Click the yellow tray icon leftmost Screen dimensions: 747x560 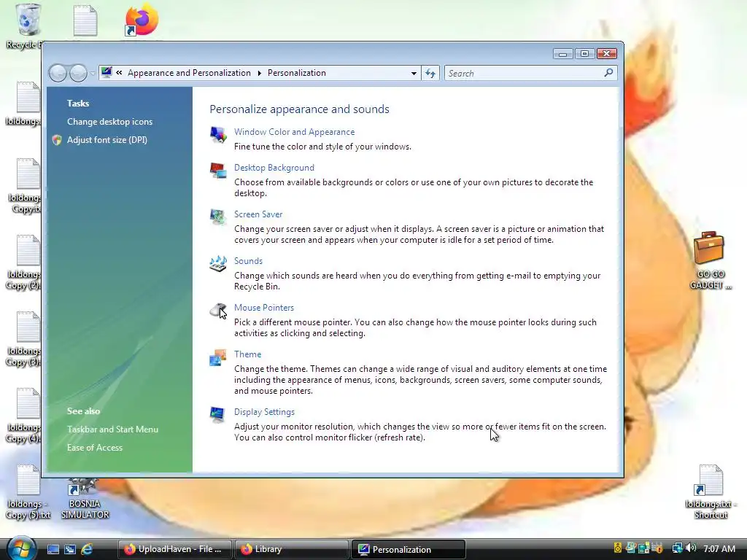click(618, 548)
